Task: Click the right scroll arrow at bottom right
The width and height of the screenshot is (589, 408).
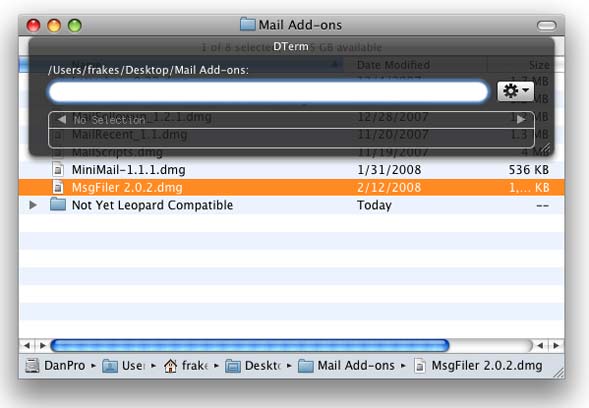Action: click(556, 346)
